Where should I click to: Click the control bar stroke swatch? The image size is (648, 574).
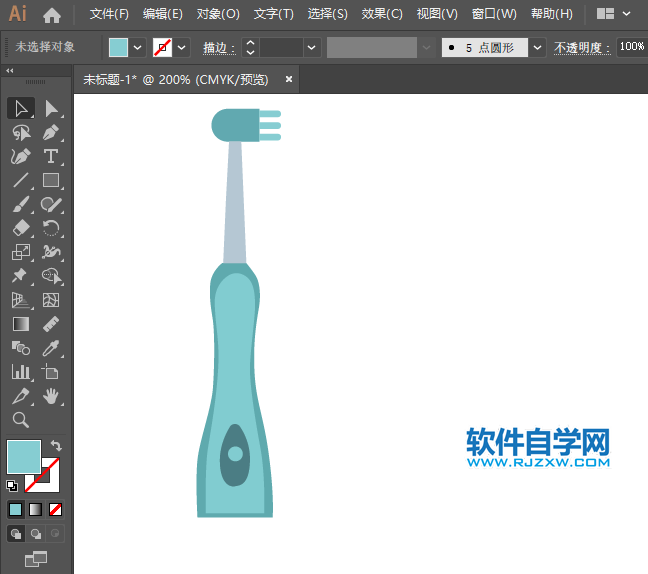coord(162,48)
